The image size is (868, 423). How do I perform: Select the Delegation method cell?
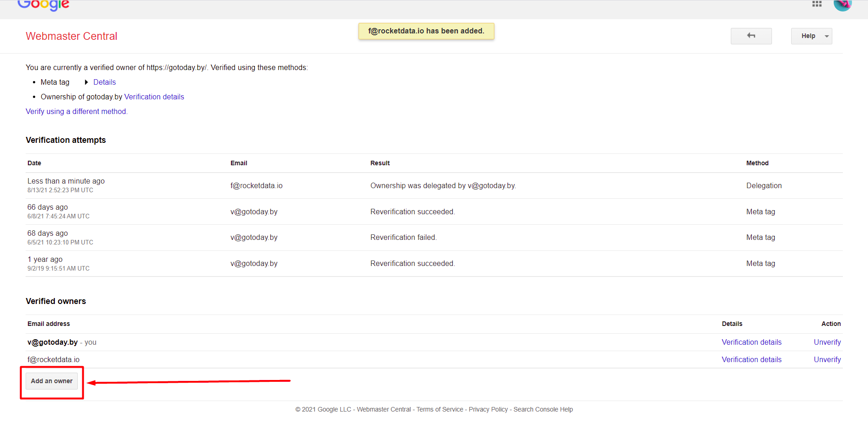[x=764, y=186]
